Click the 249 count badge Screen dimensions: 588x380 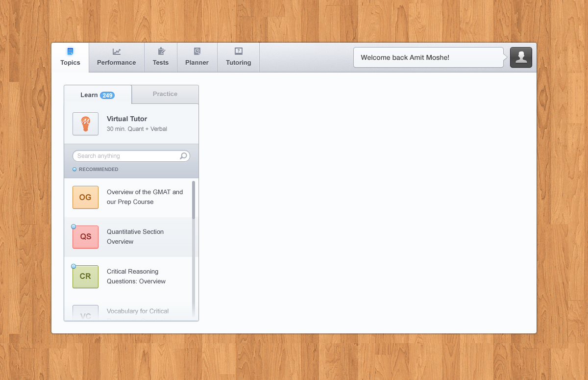click(107, 95)
